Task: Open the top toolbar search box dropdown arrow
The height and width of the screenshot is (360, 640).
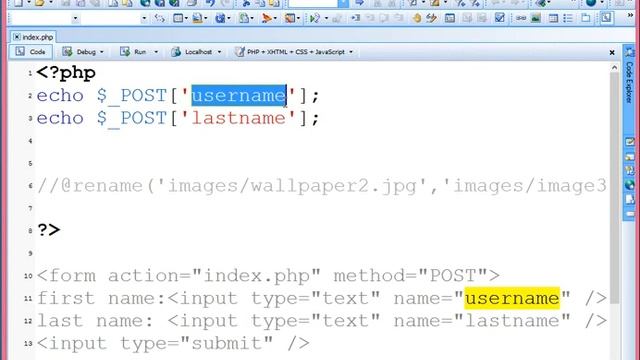Action: pyautogui.click(x=344, y=3)
